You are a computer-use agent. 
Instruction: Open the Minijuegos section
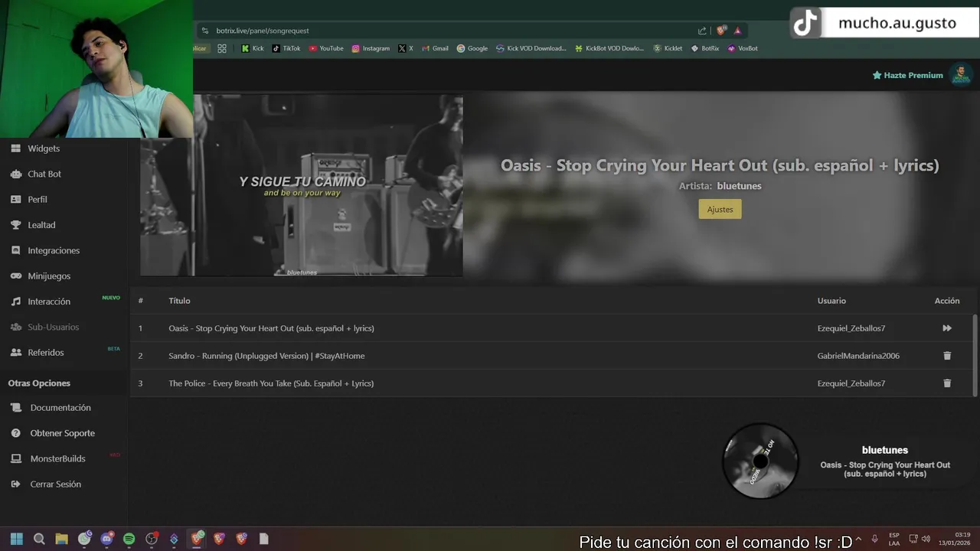49,276
